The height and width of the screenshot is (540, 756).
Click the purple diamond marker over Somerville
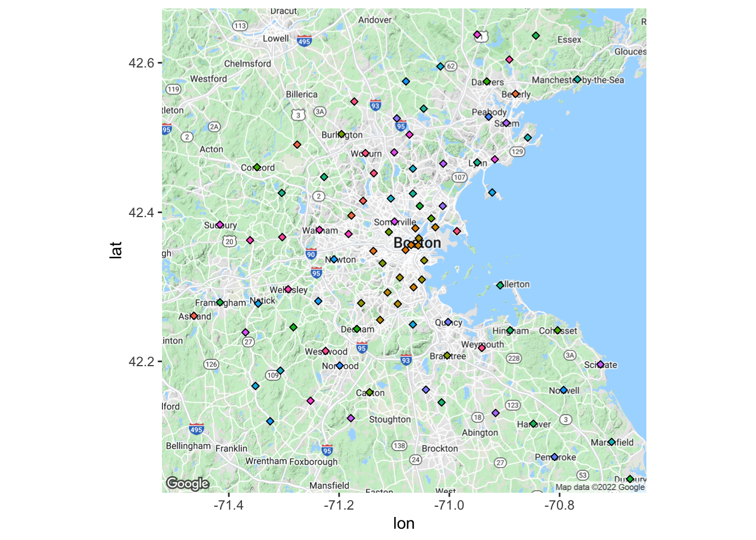click(395, 221)
